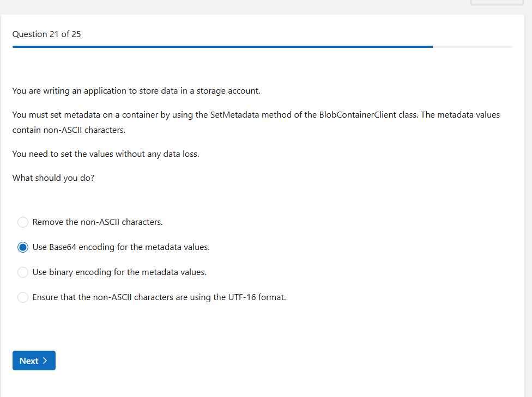Click the gray unfilled end of the progress bar
532x397 pixels.
pyautogui.click(x=473, y=47)
